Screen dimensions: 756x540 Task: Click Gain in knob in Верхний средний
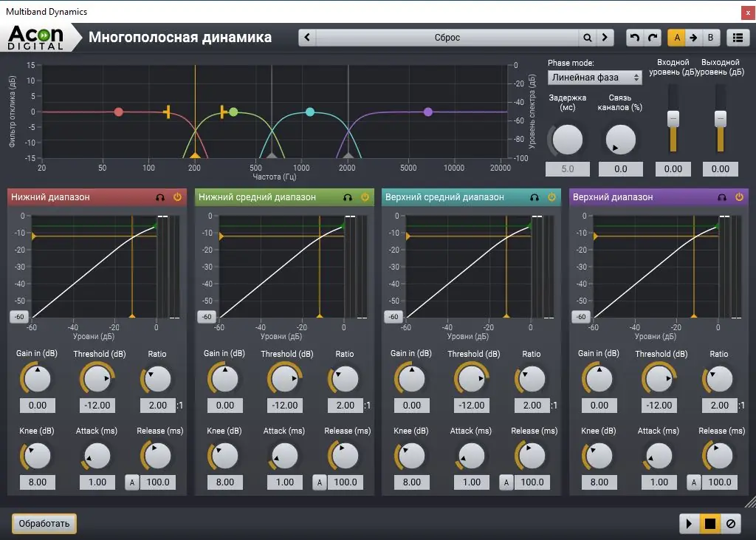411,379
